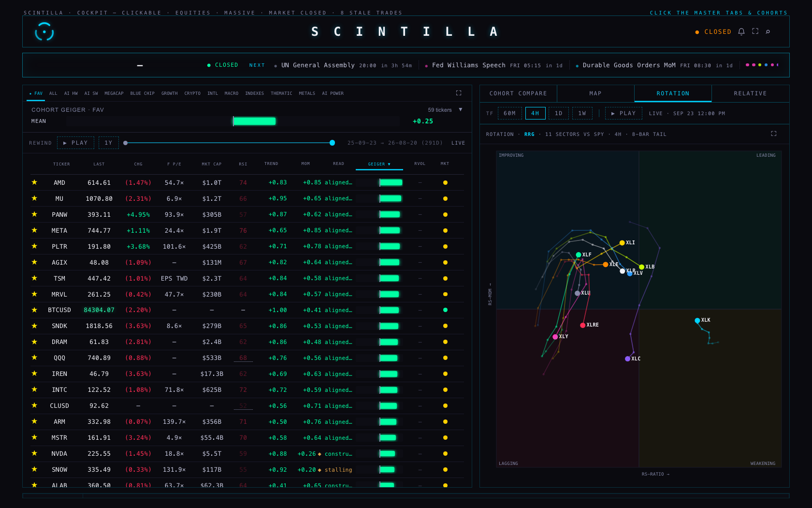Image resolution: width=812 pixels, height=508 pixels.
Task: Click the RRG mode label
Action: click(529, 134)
